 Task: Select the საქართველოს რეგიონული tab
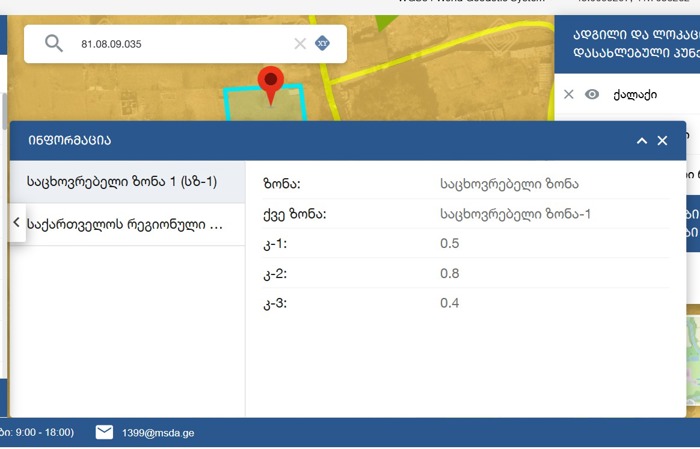134,224
